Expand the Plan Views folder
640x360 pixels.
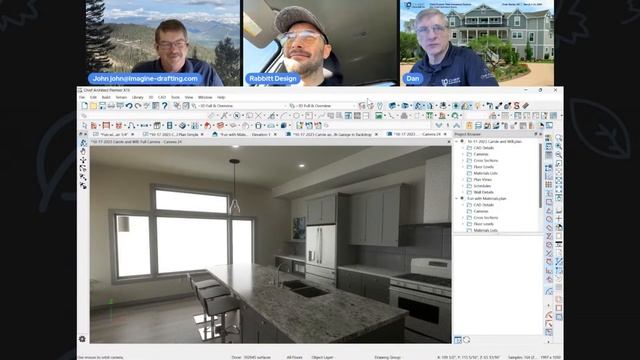pos(463,180)
